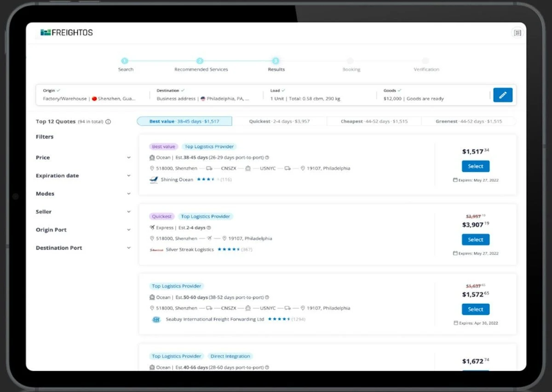Click the step 2 Recommended Services circle
This screenshot has height=392, width=552.
(x=200, y=61)
